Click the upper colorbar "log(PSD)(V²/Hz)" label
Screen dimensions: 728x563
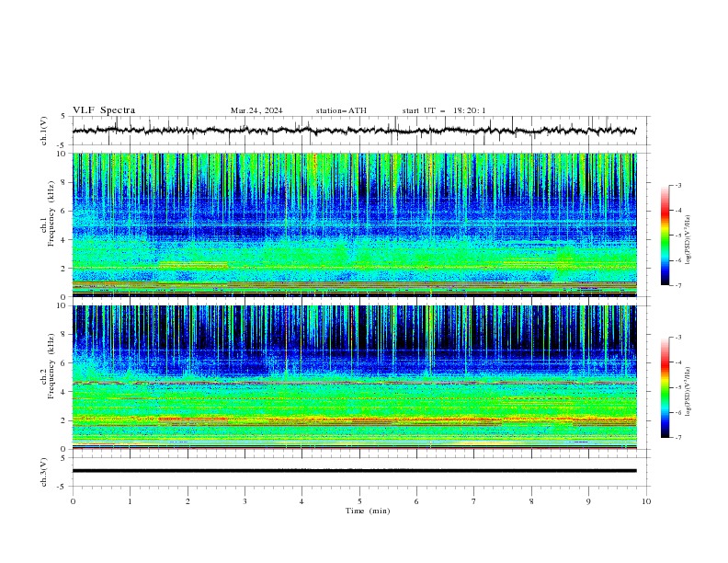pyautogui.click(x=688, y=240)
